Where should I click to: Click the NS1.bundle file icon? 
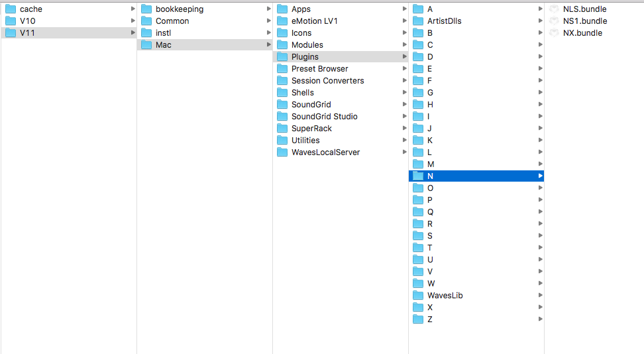pyautogui.click(x=554, y=21)
